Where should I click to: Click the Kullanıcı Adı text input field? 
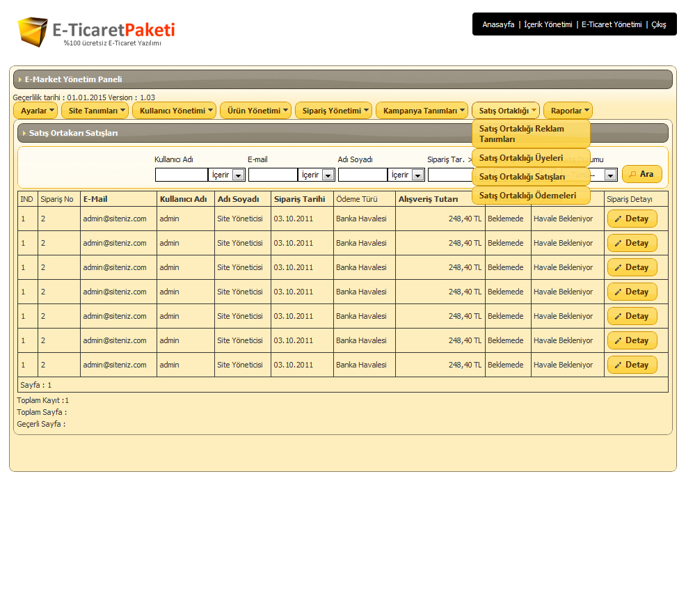181,175
